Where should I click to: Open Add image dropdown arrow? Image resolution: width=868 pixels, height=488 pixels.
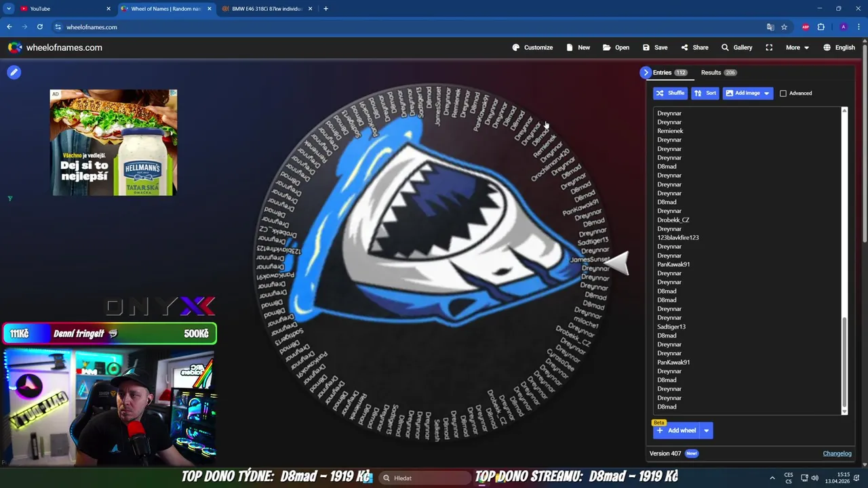(x=767, y=93)
